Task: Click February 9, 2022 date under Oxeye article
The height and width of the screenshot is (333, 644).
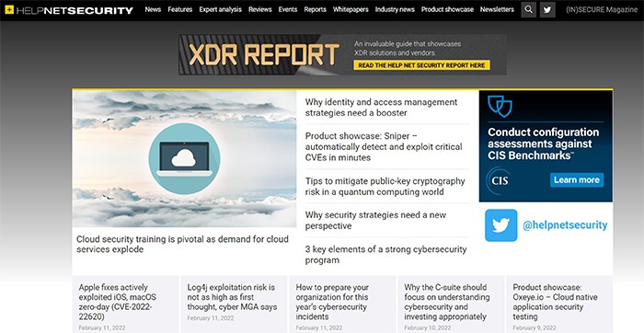Action: coord(535,328)
